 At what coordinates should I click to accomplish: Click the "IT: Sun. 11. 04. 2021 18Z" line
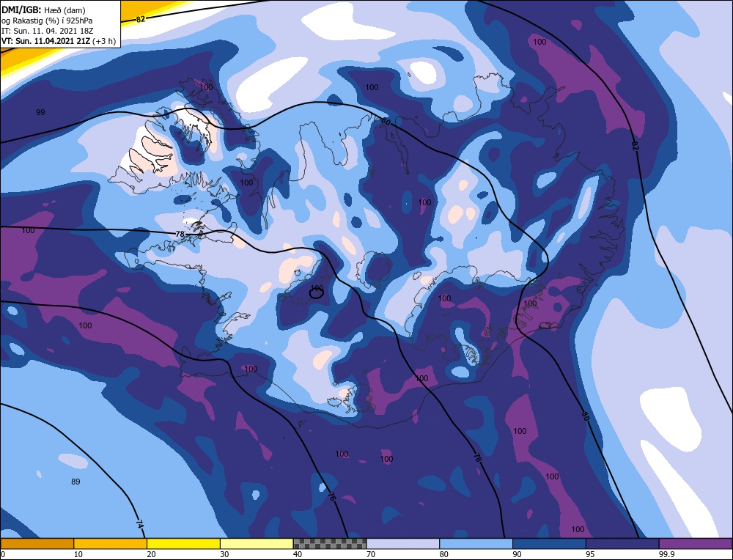47,31
